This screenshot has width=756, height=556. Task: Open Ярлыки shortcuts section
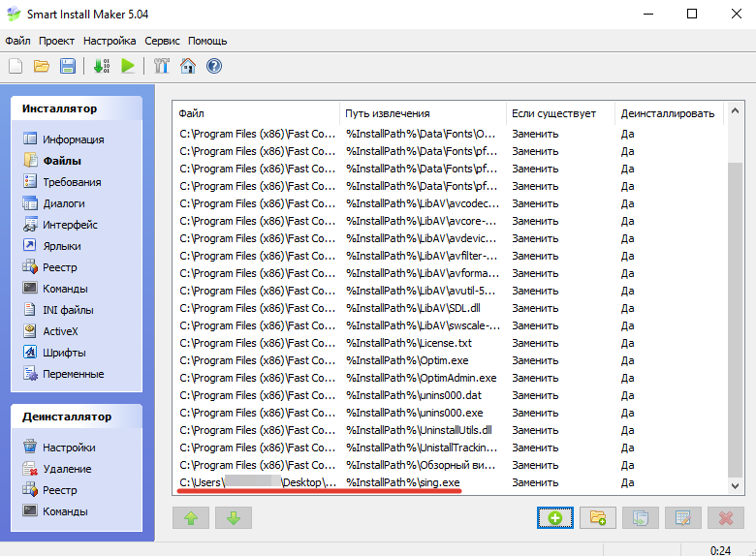tap(52, 246)
